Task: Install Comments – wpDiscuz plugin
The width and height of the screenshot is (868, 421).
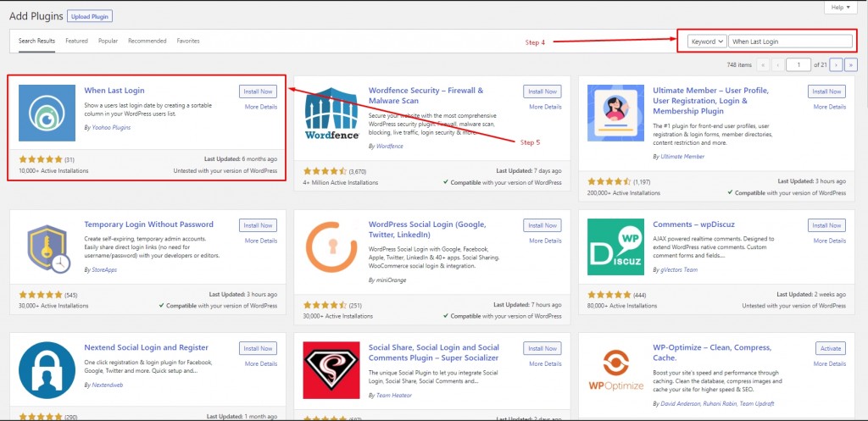Action: point(826,225)
